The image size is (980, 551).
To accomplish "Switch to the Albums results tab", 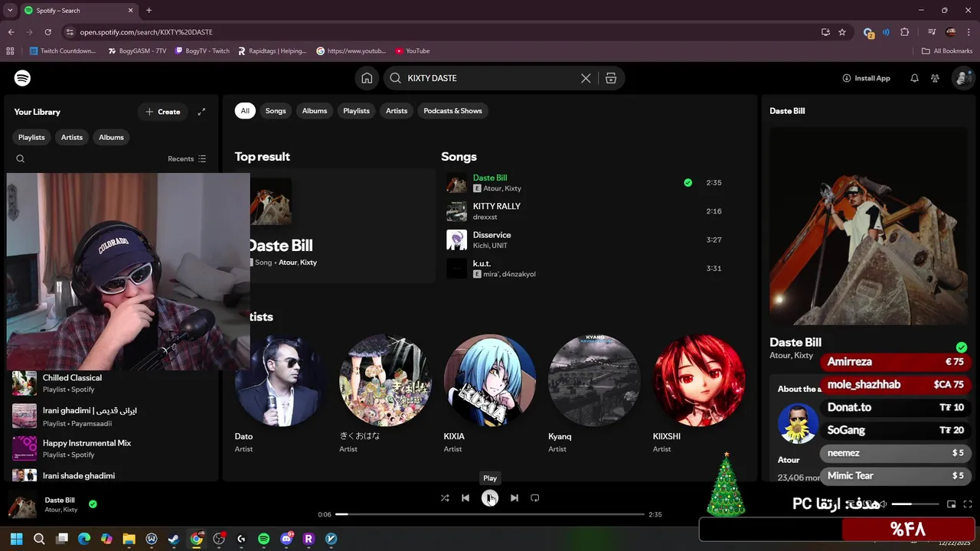I will point(315,111).
